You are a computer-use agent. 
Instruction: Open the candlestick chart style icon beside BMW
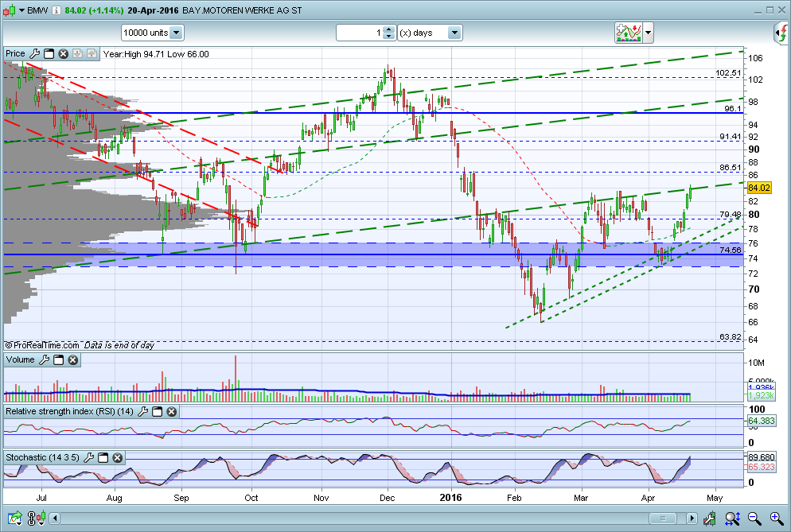point(10,10)
